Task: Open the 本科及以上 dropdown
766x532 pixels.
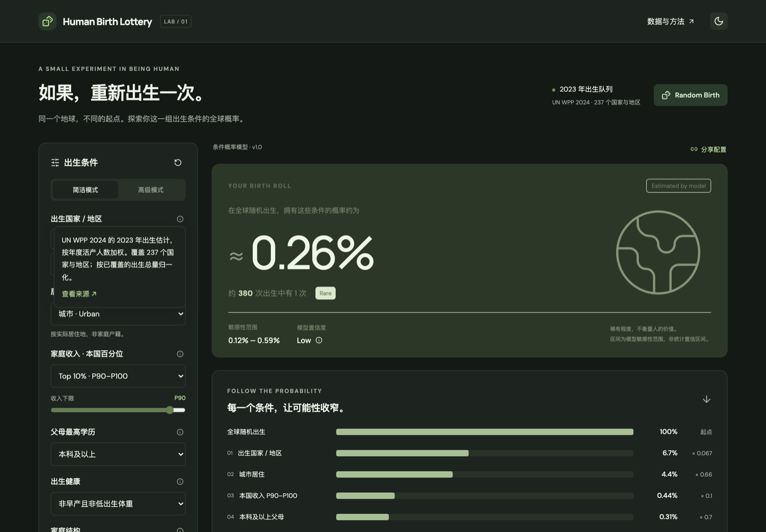Action: (x=118, y=454)
